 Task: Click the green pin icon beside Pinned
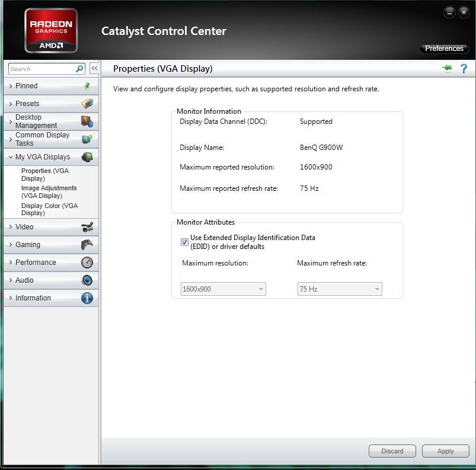(x=87, y=86)
